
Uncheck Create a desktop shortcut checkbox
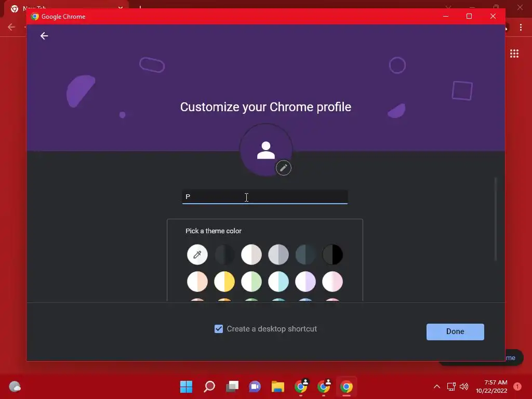click(219, 329)
